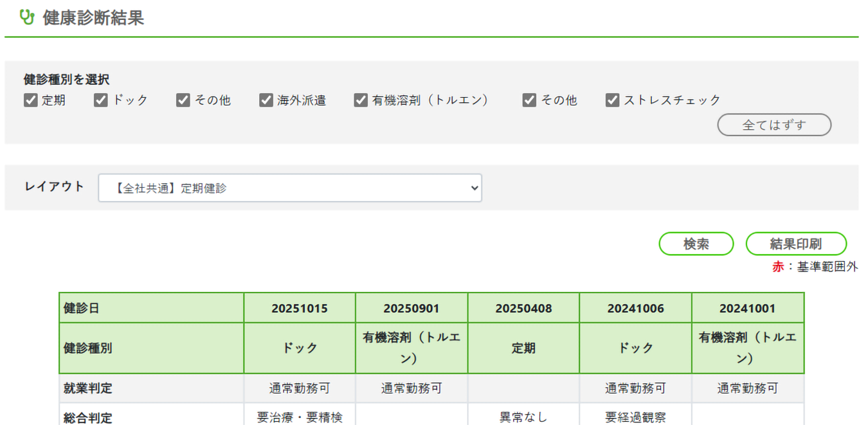Screen dimensions: 868x425
Task: Click the 結果印刷 button
Action: (795, 244)
